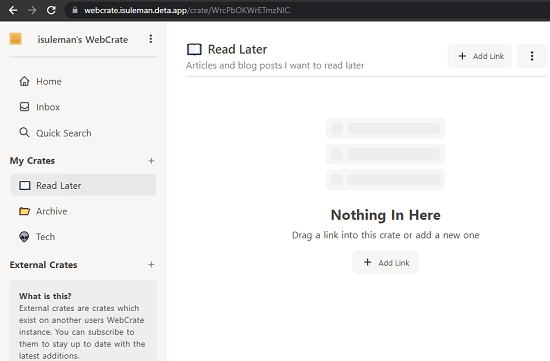Screen dimensions: 550x361
Task: Click the 'External Crates' section heading
Action: 43,265
